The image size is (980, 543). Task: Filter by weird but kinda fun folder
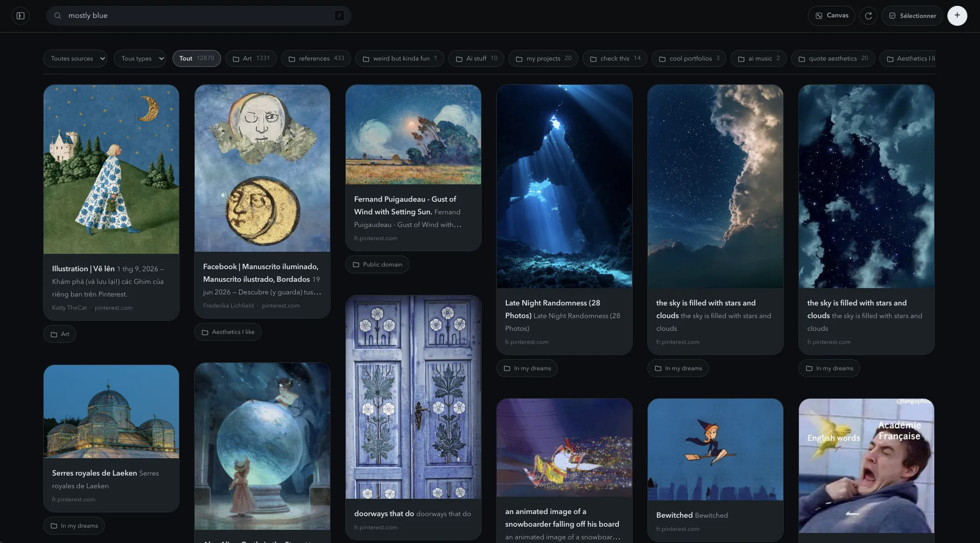click(x=399, y=58)
